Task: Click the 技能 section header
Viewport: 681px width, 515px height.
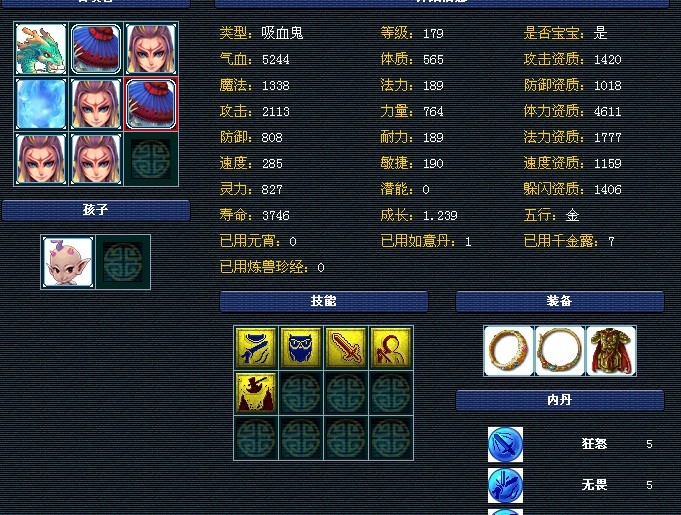Action: [x=324, y=301]
